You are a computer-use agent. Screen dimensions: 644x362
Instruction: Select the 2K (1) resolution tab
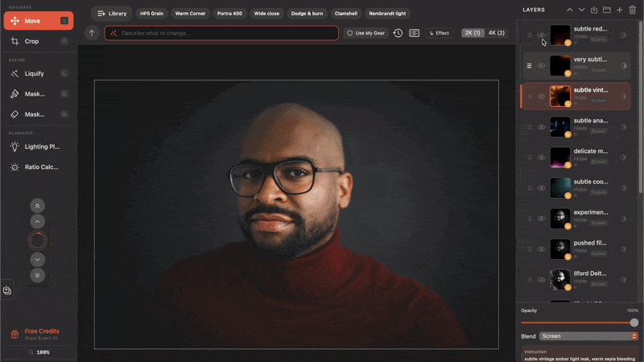tap(472, 33)
